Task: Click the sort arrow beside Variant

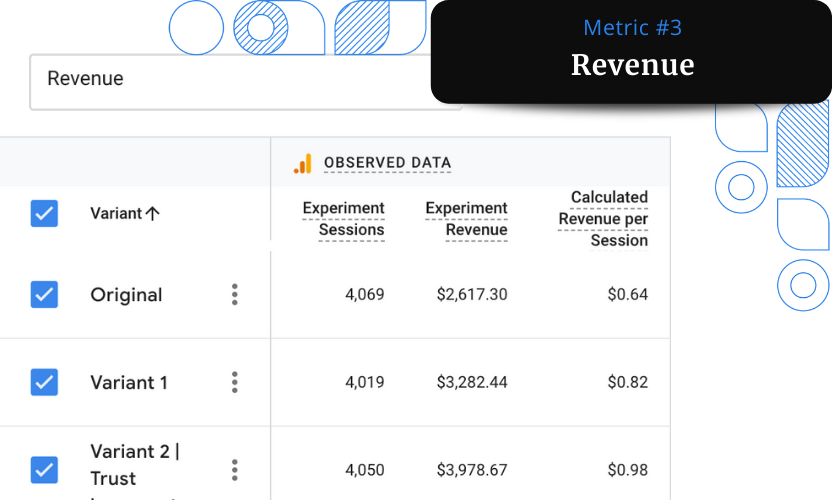Action: coord(153,214)
